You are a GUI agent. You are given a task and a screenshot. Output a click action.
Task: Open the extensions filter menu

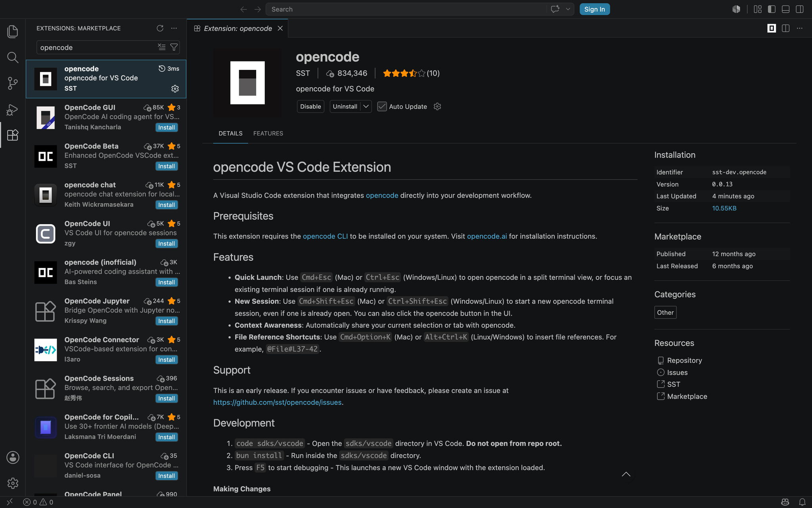(x=174, y=47)
